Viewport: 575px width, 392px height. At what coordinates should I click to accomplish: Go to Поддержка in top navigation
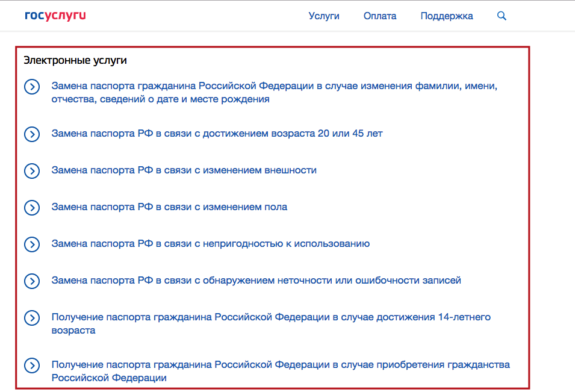pos(447,16)
